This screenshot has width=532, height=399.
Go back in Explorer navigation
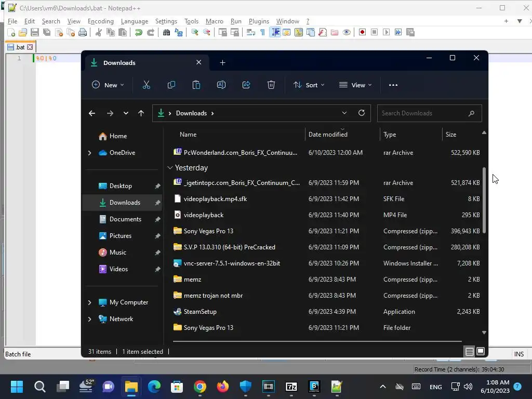pyautogui.click(x=91, y=113)
